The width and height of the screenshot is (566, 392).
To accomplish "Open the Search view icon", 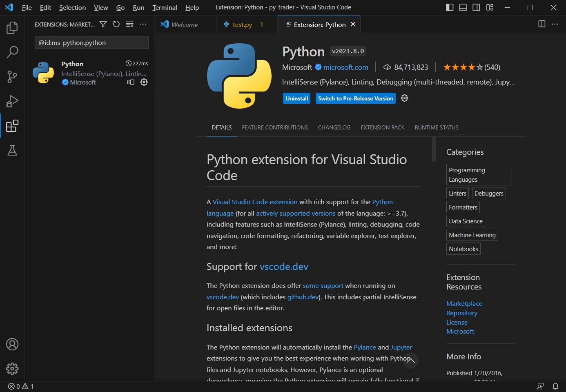I will click(x=12, y=52).
